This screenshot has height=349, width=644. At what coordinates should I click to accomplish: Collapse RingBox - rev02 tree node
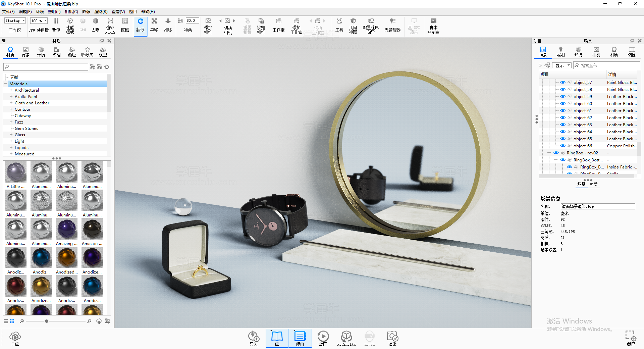click(549, 153)
